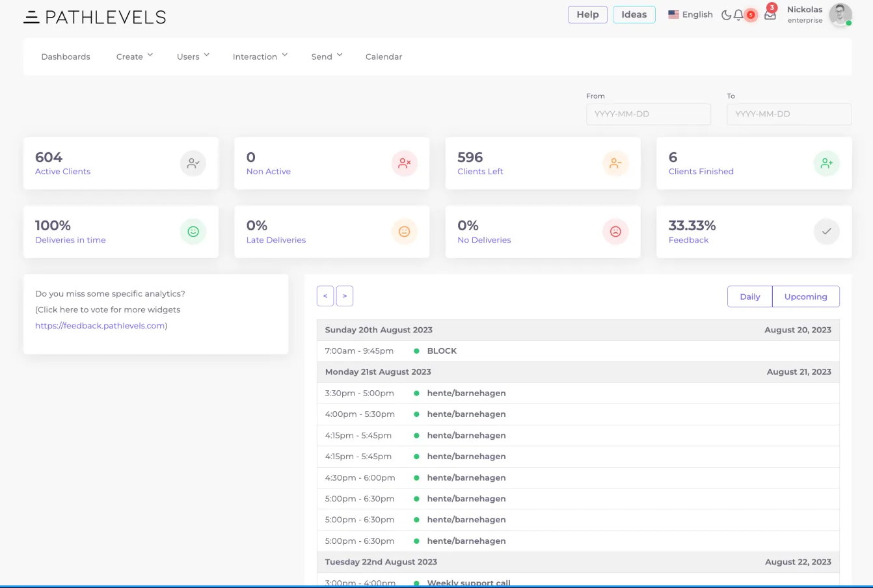Switch to the Daily calendar view
This screenshot has height=588, width=873.
coord(750,297)
